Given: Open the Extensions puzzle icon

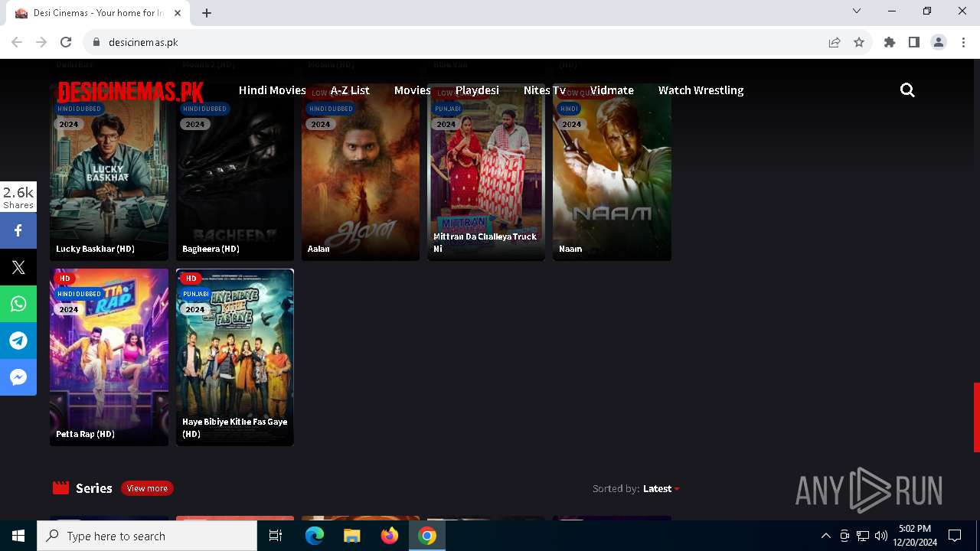Looking at the screenshot, I should tap(890, 42).
